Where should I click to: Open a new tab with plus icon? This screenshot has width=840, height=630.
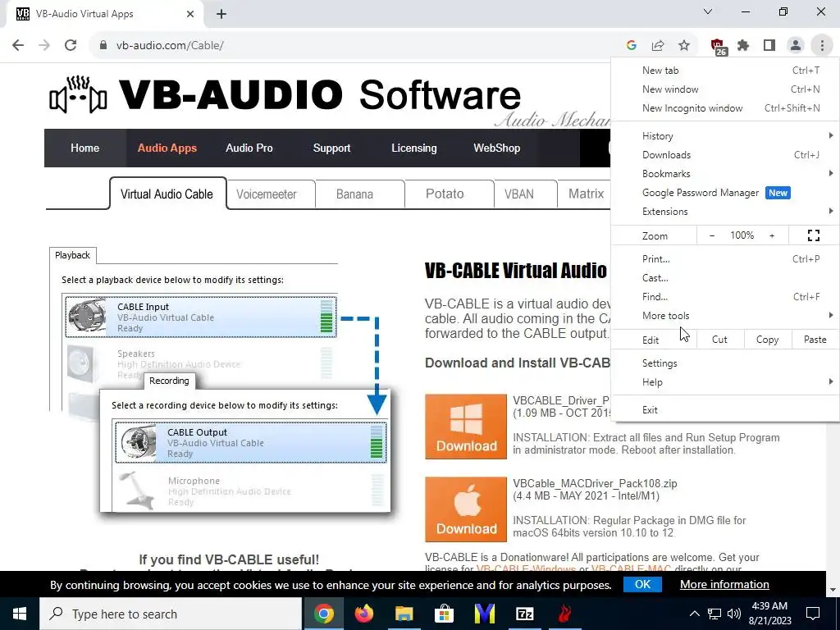point(221,14)
